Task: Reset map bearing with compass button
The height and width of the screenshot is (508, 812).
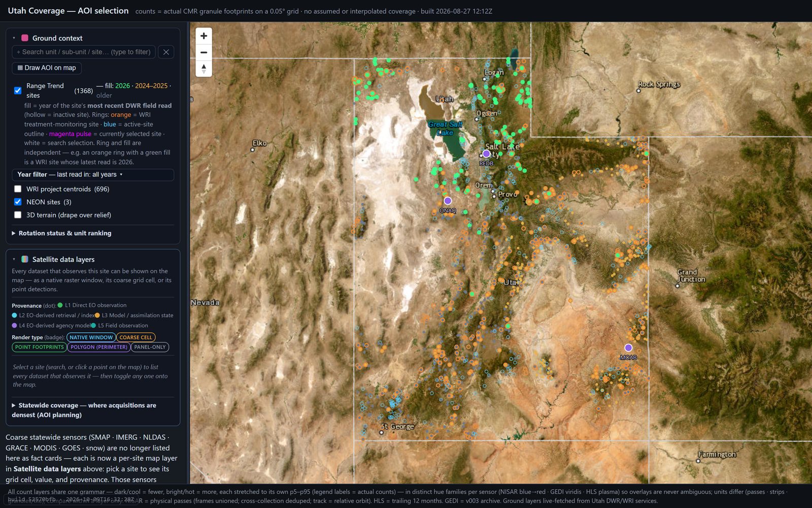Action: [204, 69]
